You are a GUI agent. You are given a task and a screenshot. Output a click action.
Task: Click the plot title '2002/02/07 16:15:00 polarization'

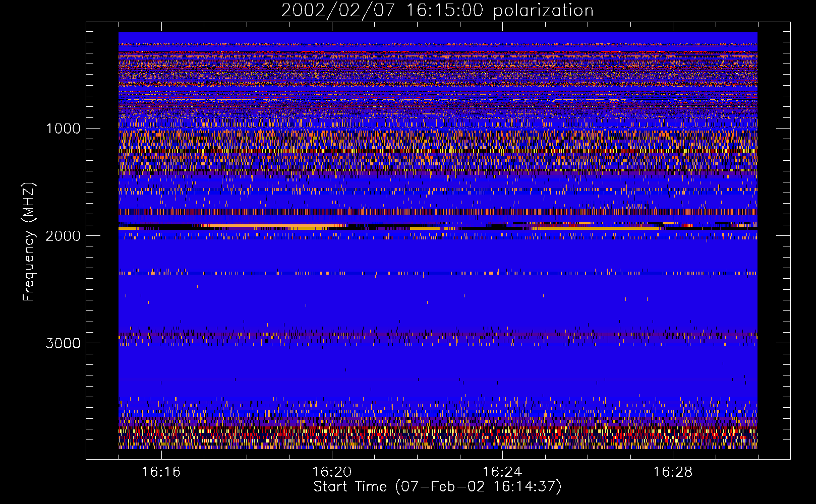(437, 11)
